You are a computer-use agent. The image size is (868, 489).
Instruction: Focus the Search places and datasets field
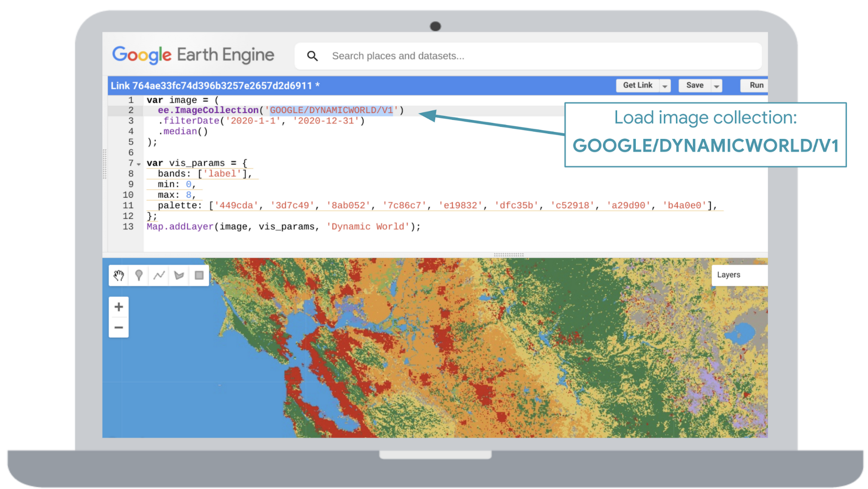point(528,56)
